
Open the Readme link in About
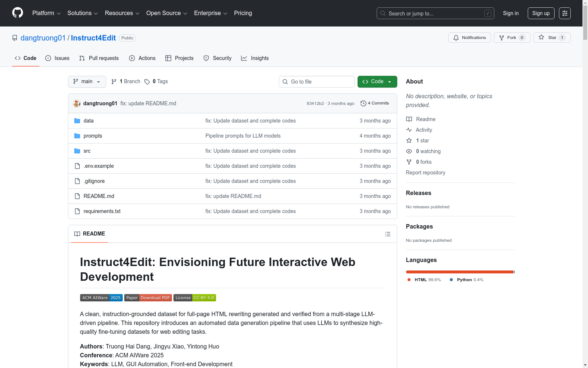421,119
